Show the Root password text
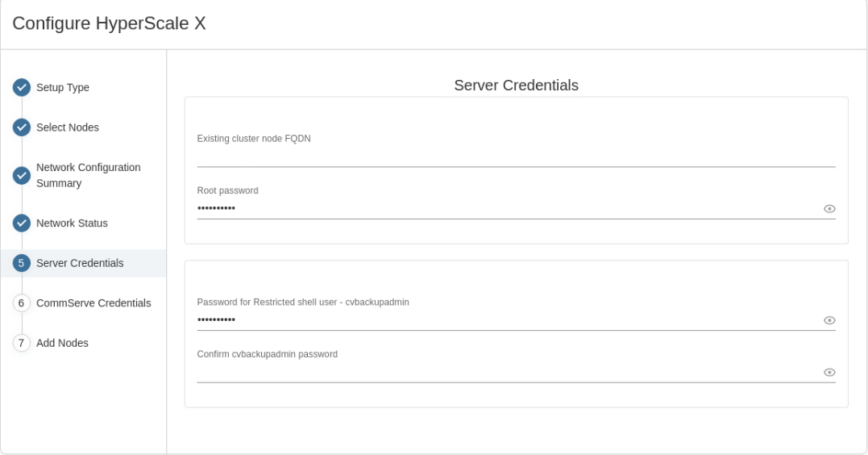 coord(829,209)
